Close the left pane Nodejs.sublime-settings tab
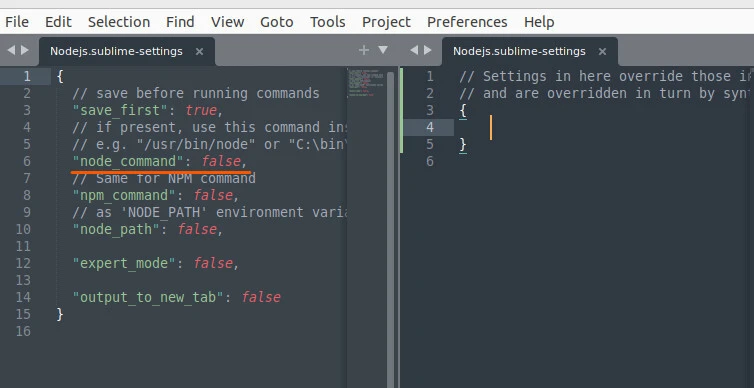 (x=199, y=51)
